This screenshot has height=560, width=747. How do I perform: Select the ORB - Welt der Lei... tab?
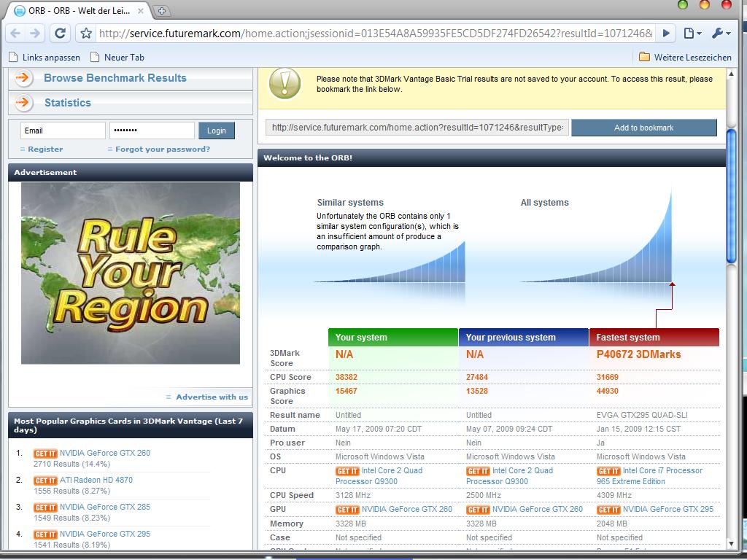coord(79,10)
